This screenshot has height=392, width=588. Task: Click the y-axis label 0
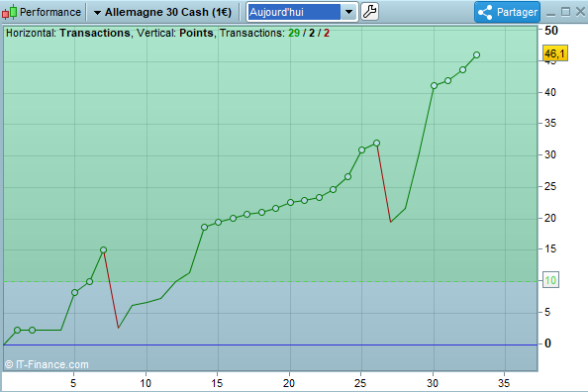point(547,343)
